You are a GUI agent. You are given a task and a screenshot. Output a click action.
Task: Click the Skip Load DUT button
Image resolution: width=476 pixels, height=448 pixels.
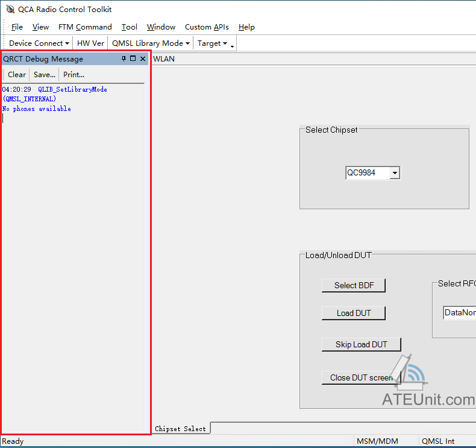[x=362, y=344]
